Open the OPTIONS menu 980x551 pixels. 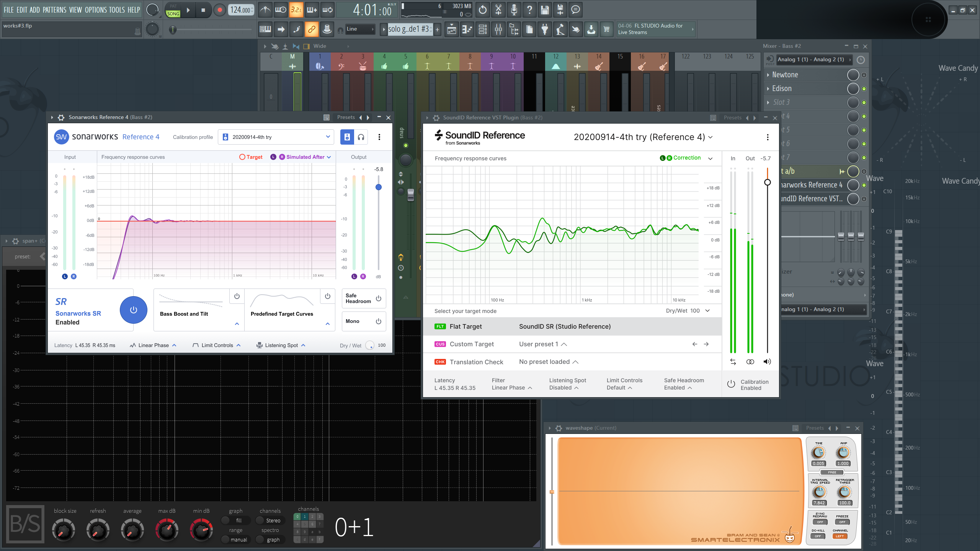96,10
